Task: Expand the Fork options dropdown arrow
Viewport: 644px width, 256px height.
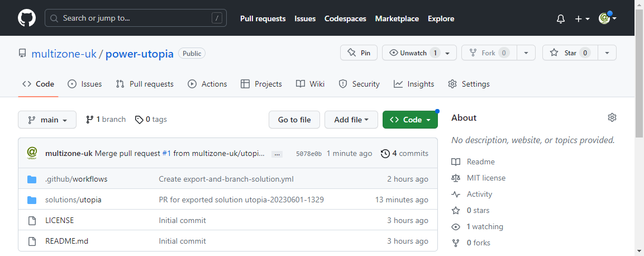Action: 525,53
